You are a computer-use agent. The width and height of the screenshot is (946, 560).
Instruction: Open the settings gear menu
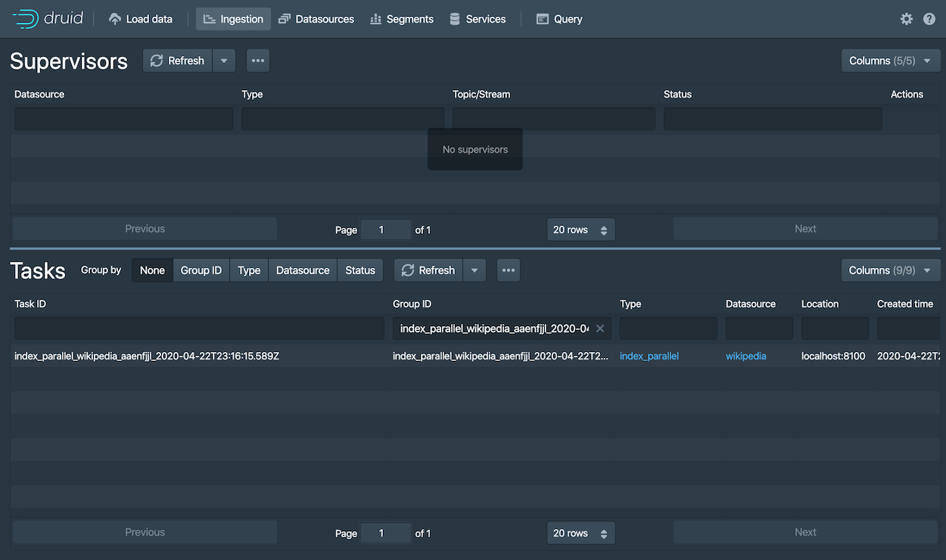click(906, 19)
